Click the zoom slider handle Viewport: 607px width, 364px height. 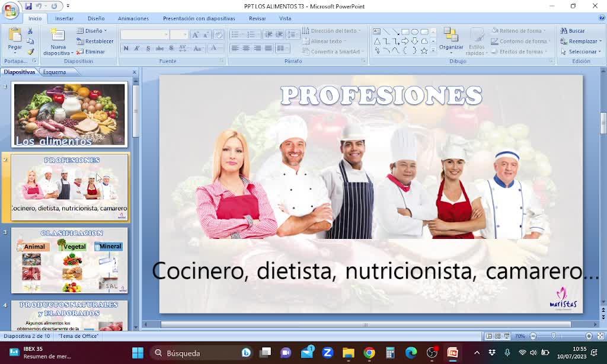554,336
